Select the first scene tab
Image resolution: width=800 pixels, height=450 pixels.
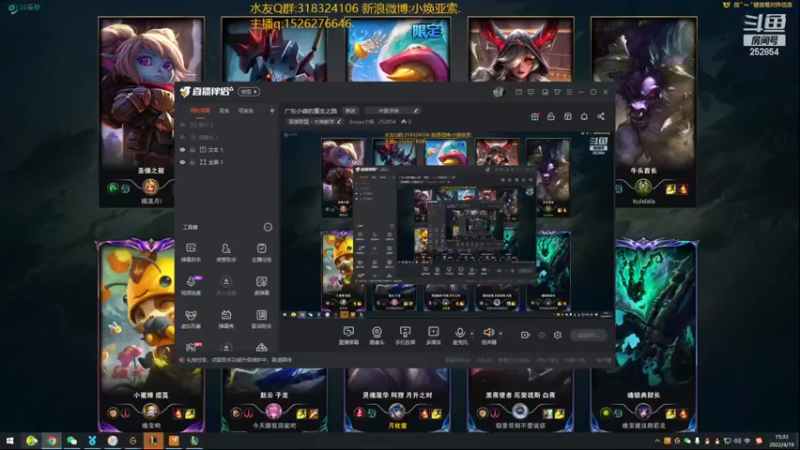tap(199, 110)
